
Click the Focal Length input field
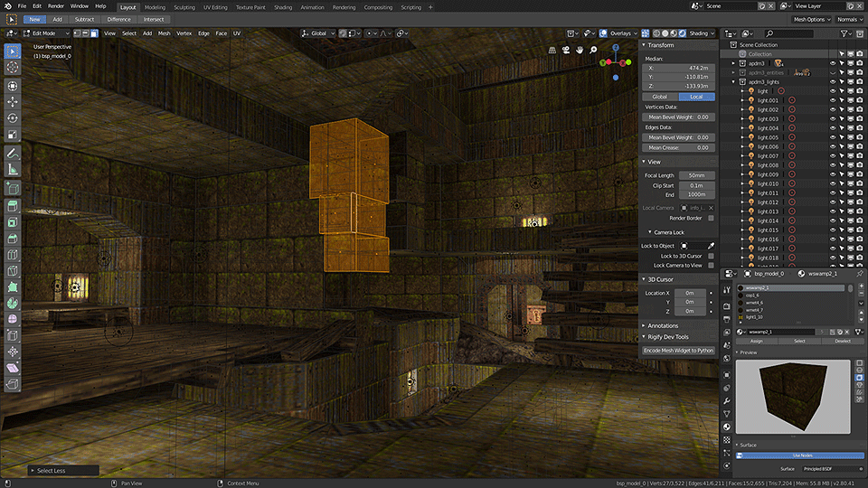coord(697,175)
